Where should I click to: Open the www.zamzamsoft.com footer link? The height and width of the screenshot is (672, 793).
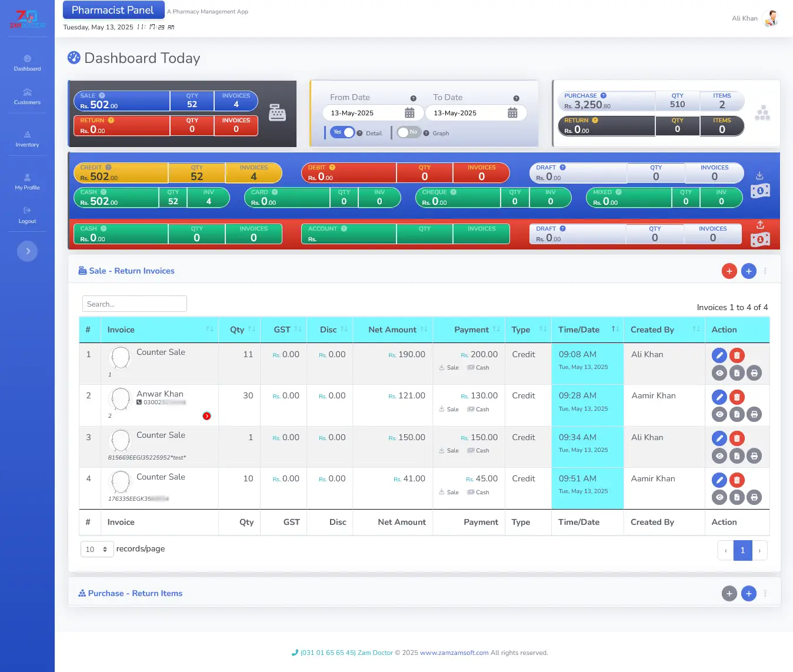[x=454, y=653]
